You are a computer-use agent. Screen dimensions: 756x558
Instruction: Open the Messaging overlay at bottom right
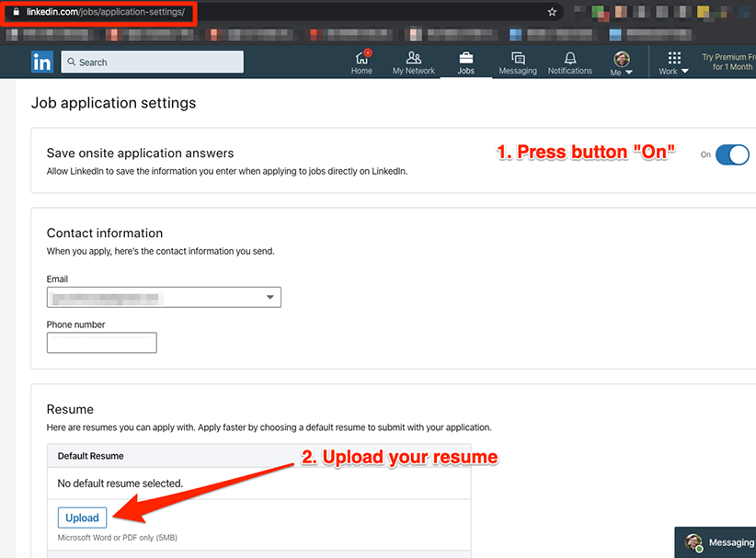pyautogui.click(x=716, y=542)
